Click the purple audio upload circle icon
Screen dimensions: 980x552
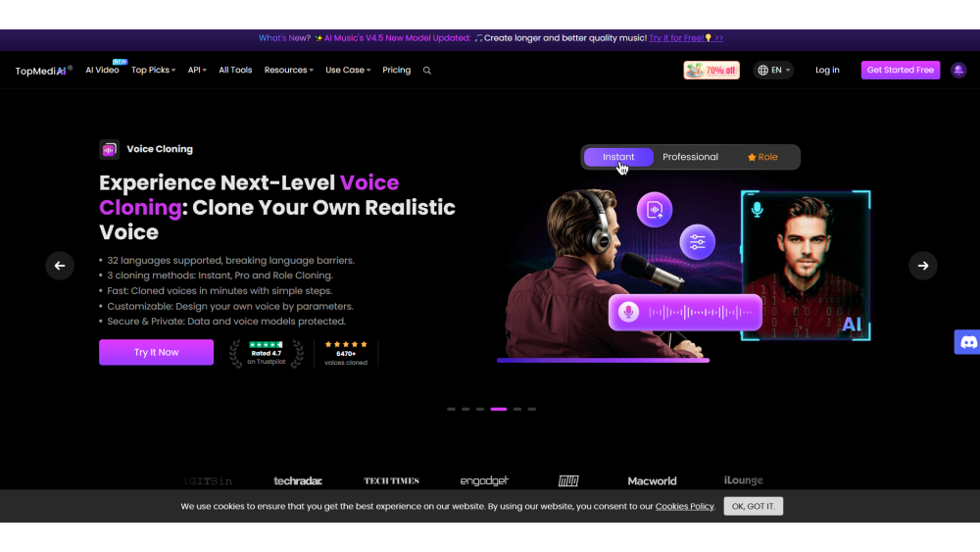(655, 210)
